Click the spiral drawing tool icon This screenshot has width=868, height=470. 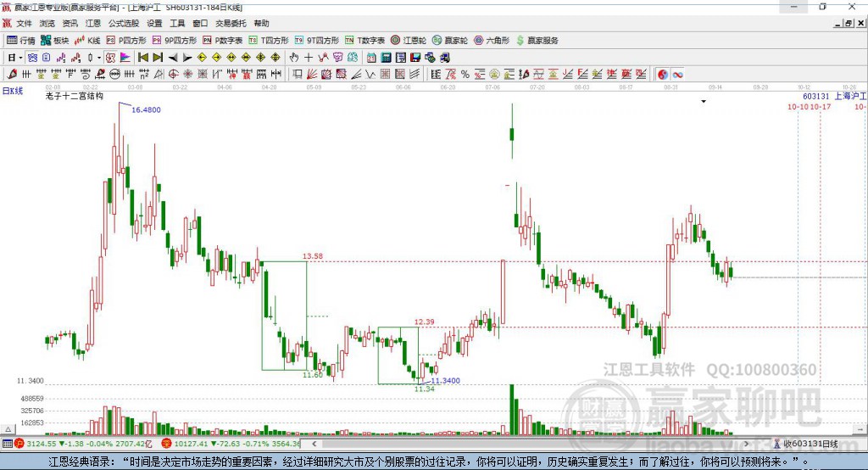tap(85, 75)
